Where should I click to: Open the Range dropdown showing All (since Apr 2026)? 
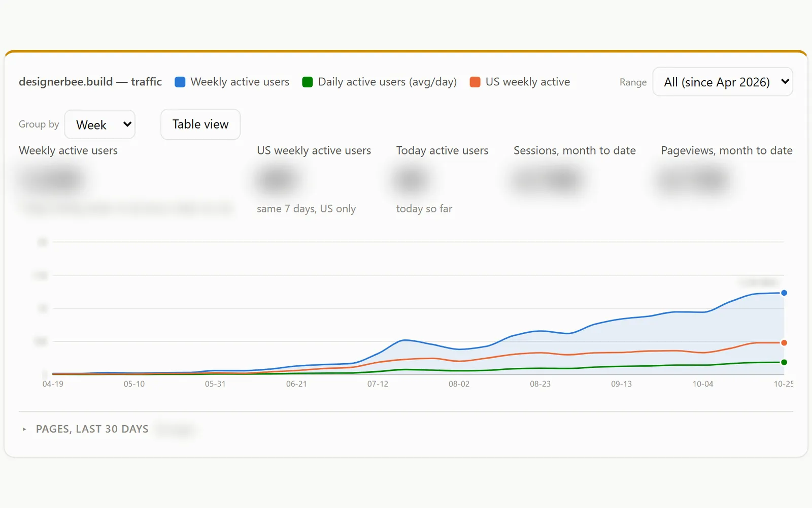point(723,82)
